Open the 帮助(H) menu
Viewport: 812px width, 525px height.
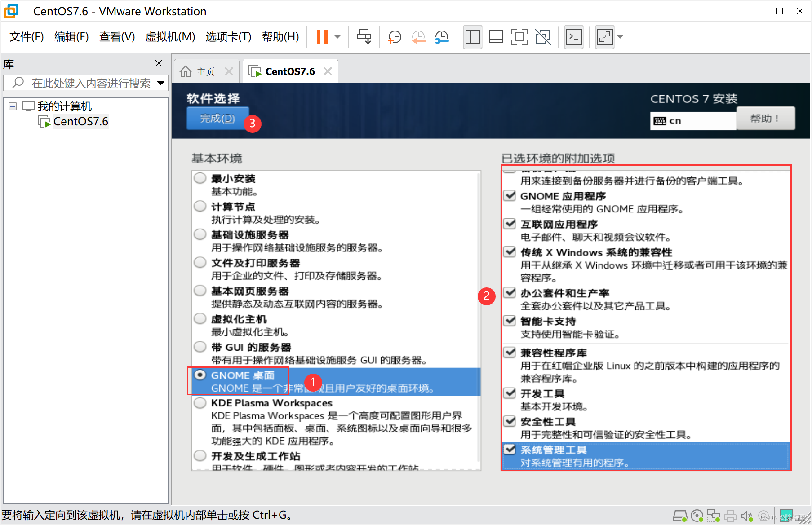point(280,37)
